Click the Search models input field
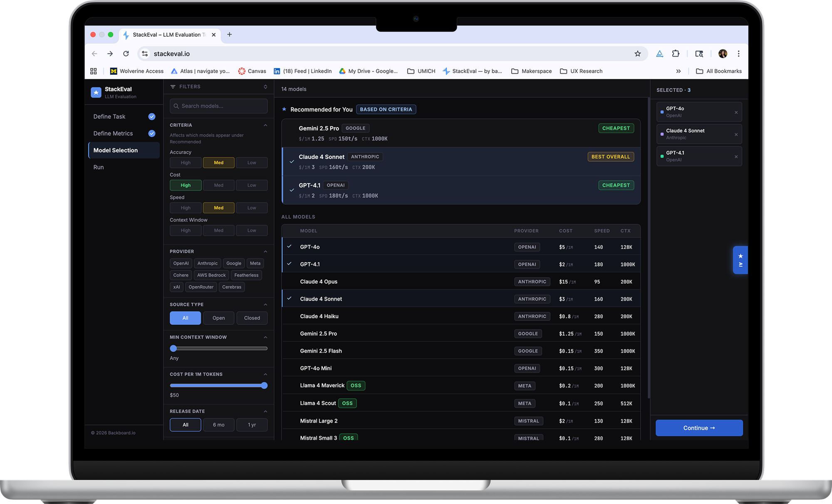The image size is (832, 504). 219,106
